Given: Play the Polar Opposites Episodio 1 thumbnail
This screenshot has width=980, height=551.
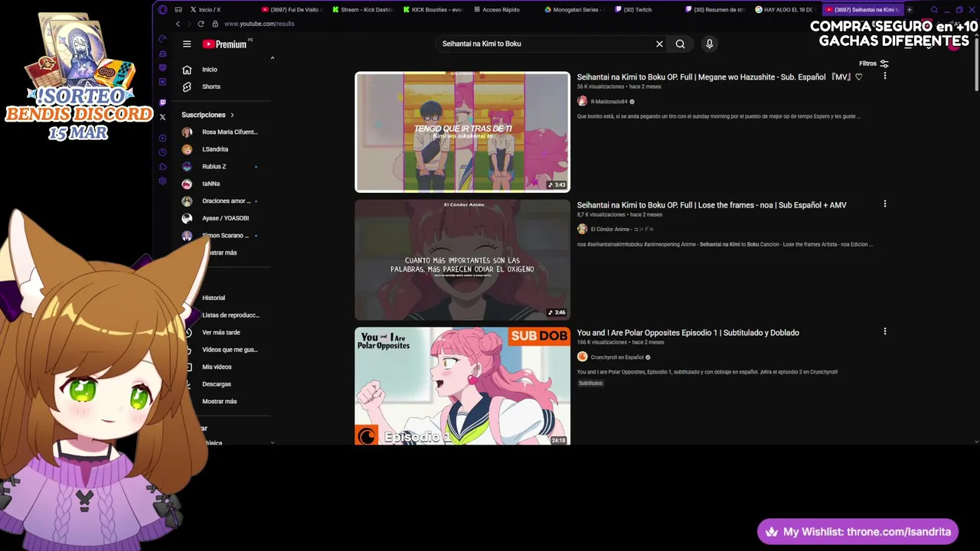Looking at the screenshot, I should 462,386.
